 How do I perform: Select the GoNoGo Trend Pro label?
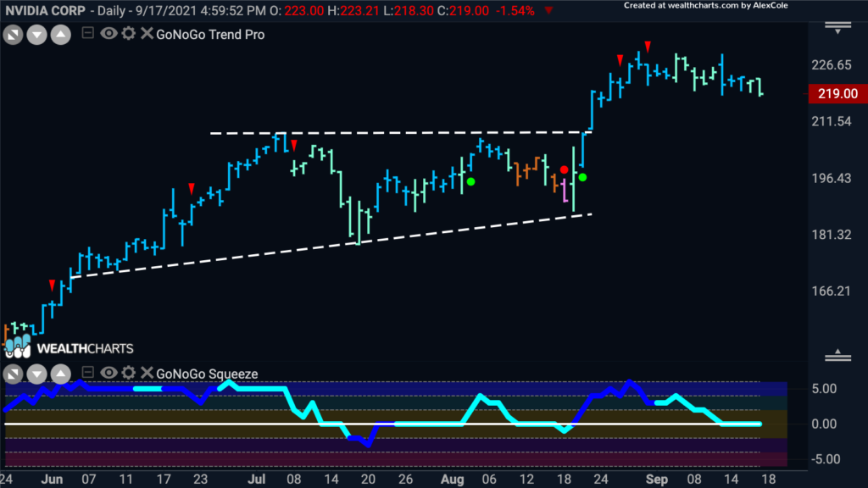210,34
